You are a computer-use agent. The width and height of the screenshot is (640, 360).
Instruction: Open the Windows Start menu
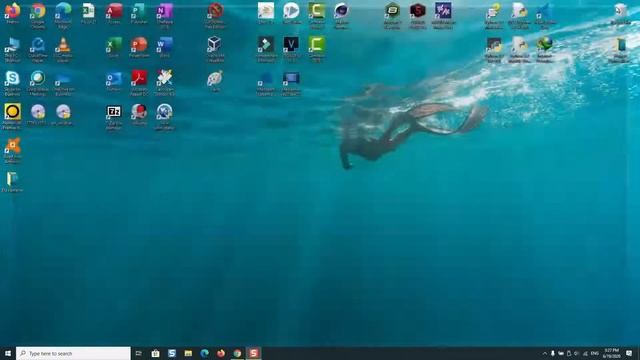(8, 353)
